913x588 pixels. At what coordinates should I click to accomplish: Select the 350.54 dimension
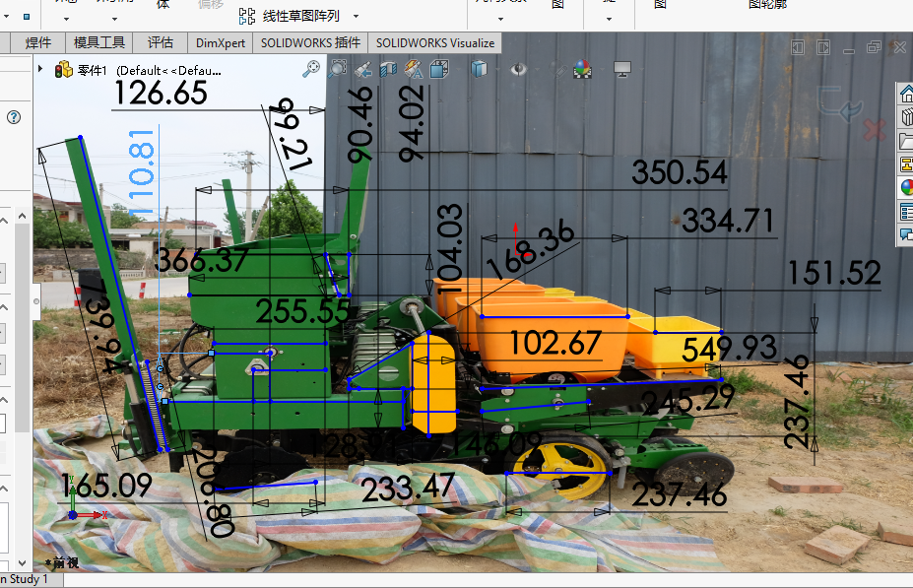click(x=680, y=172)
